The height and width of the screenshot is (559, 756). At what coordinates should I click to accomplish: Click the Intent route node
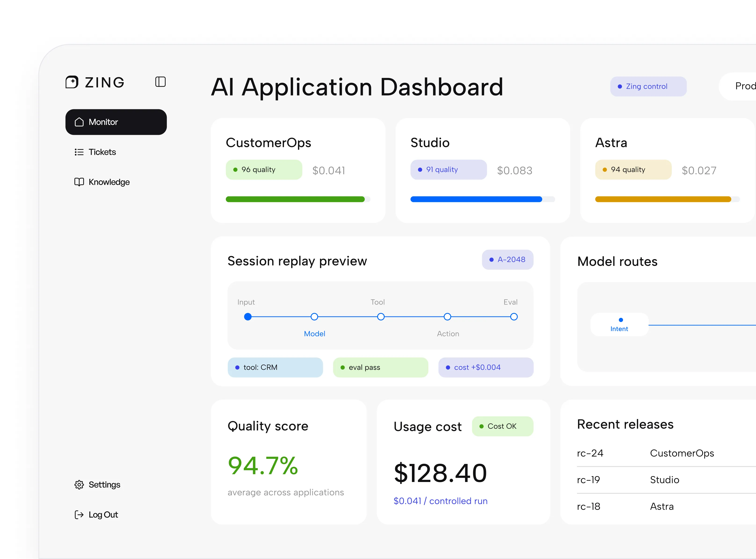(619, 324)
